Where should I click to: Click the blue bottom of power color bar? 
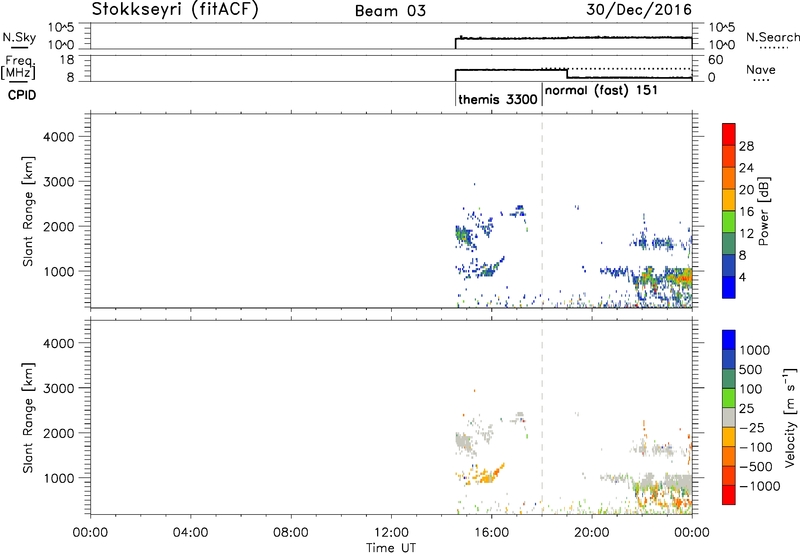click(729, 287)
